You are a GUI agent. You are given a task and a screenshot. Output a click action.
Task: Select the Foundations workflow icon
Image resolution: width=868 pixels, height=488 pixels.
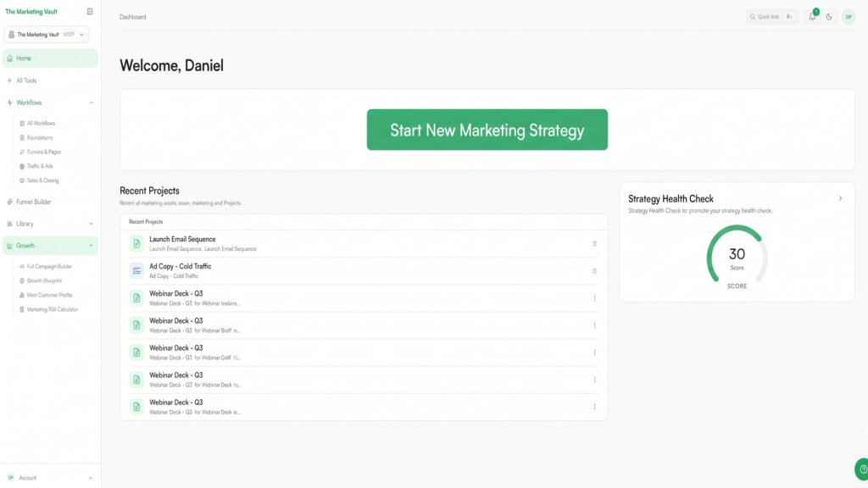pos(22,138)
